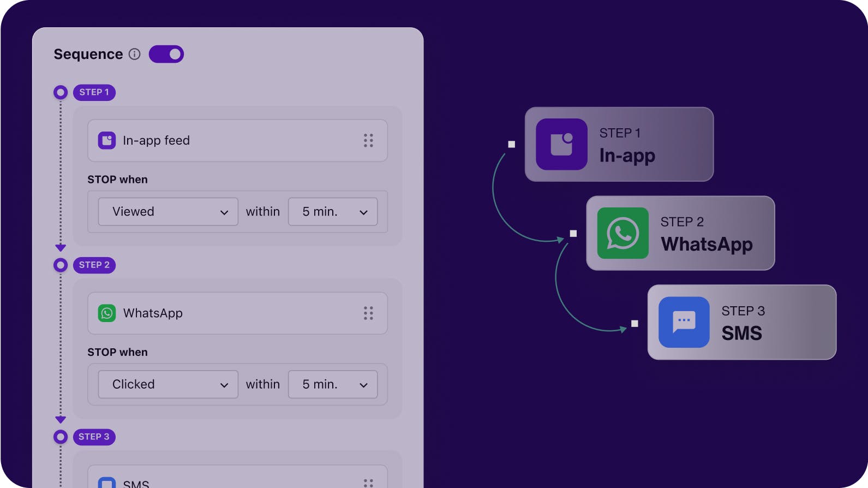Open the Clicked stop condition dropdown
Screen dimensions: 868x488
(168, 384)
